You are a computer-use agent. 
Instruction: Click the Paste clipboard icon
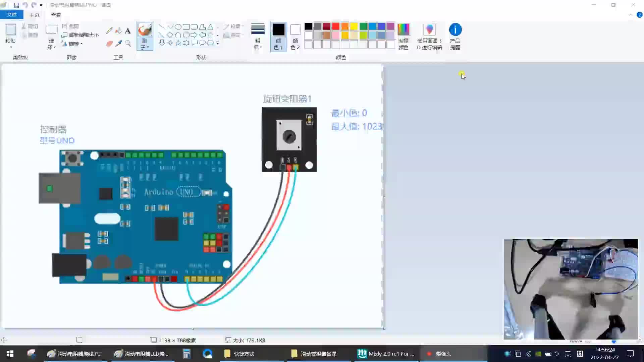(x=11, y=30)
